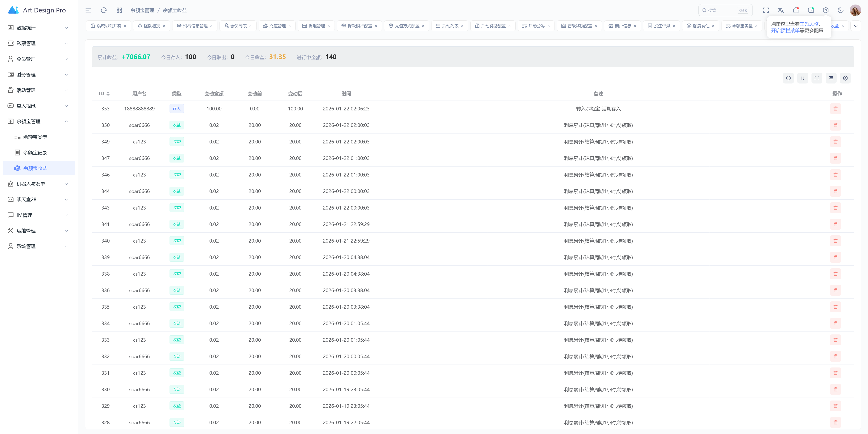
Task: Click the table fullscreen icon
Action: (x=817, y=78)
